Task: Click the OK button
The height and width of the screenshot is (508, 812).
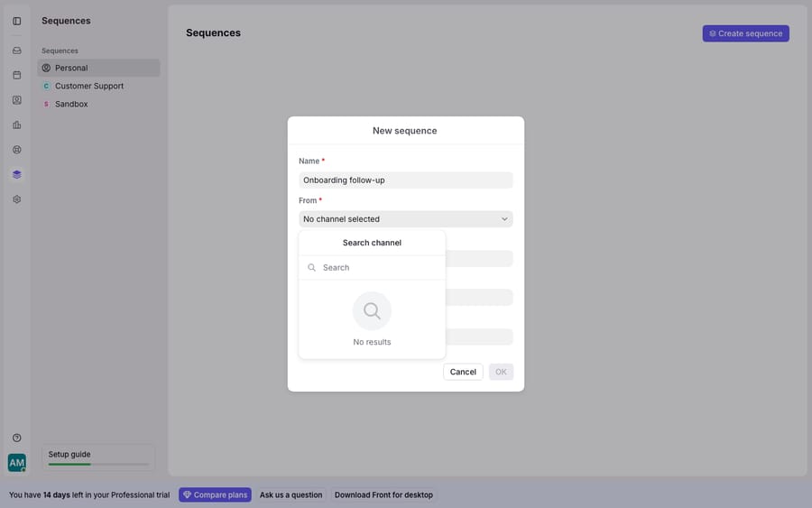Action: [501, 372]
